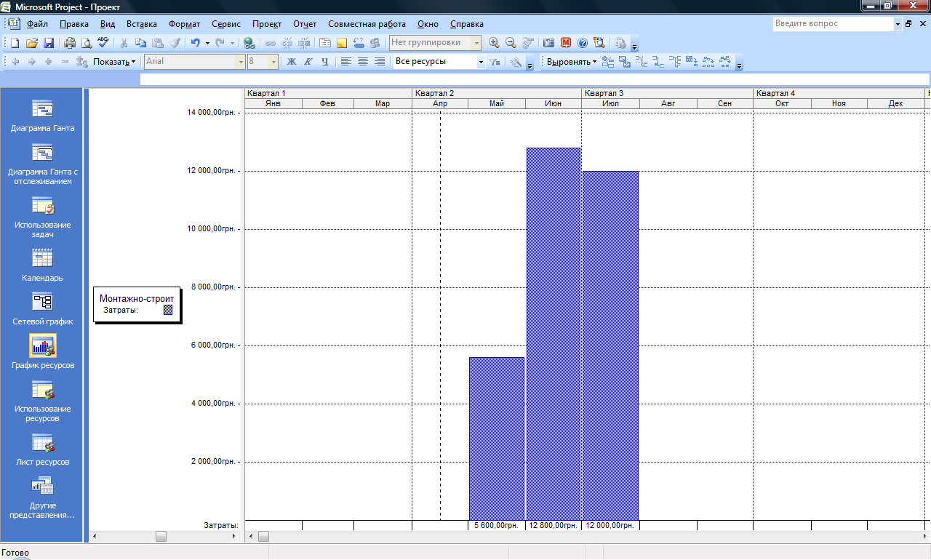Print using the printer icon

point(71,43)
